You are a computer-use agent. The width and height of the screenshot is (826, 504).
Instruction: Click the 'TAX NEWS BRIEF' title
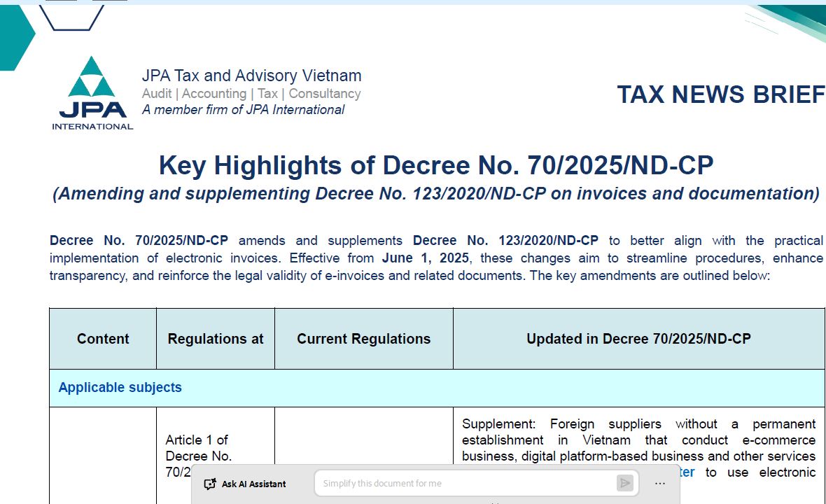coord(720,94)
